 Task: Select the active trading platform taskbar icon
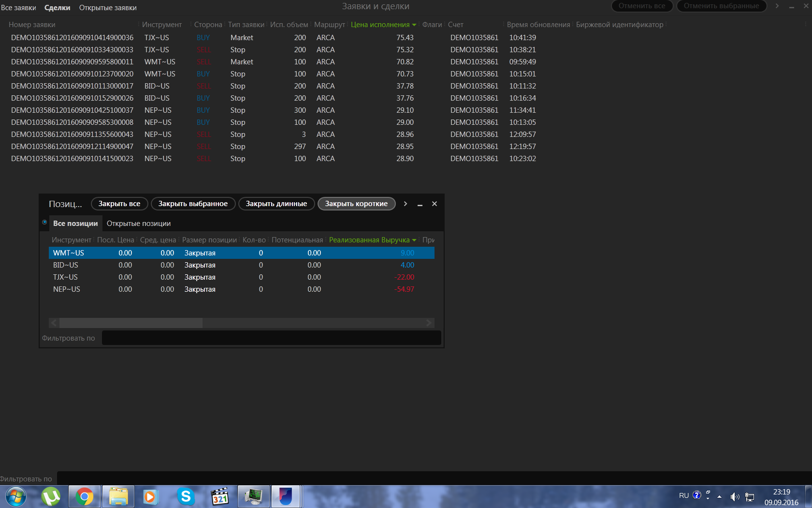pyautogui.click(x=286, y=497)
